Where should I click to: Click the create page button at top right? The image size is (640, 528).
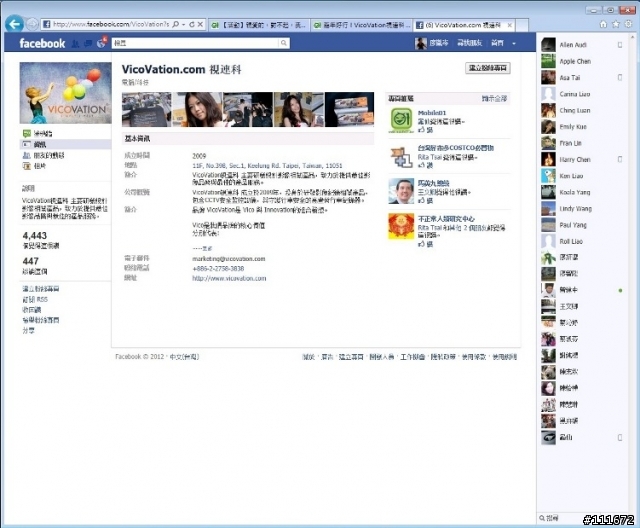[x=488, y=68]
